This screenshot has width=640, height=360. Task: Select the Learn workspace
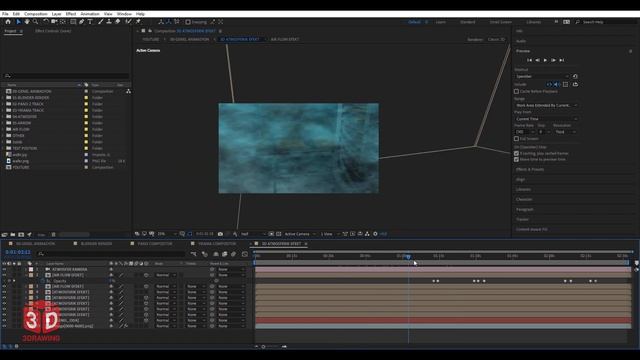pyautogui.click(x=440, y=22)
